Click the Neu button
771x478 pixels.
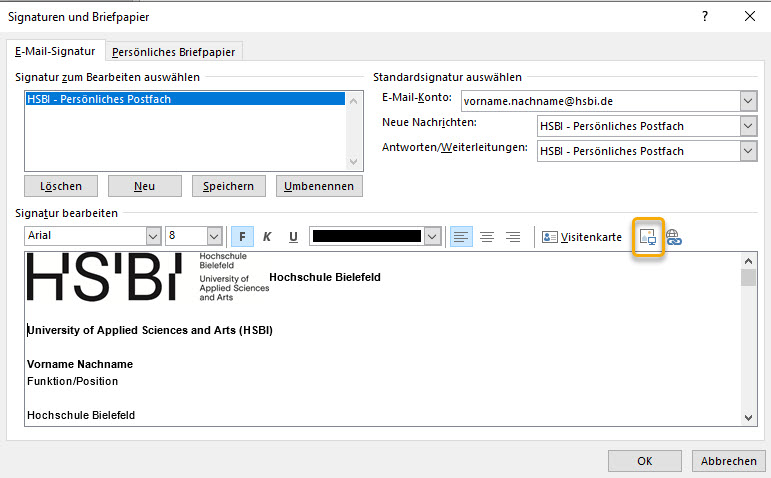pos(145,186)
